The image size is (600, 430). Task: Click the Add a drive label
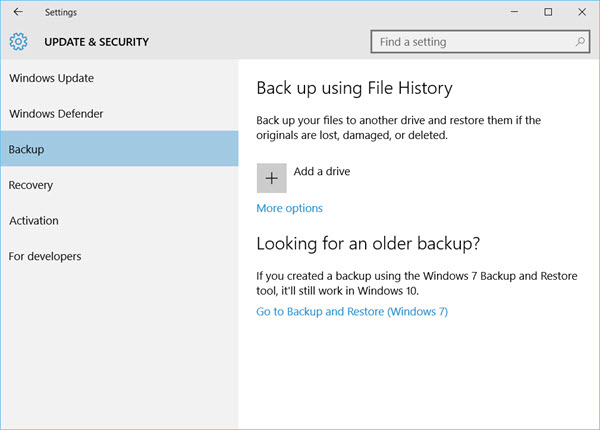(321, 172)
